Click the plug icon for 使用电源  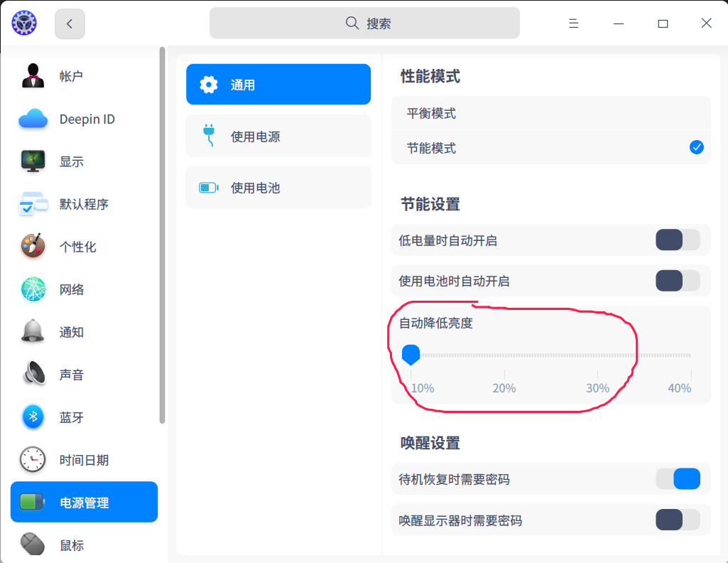pos(210,136)
